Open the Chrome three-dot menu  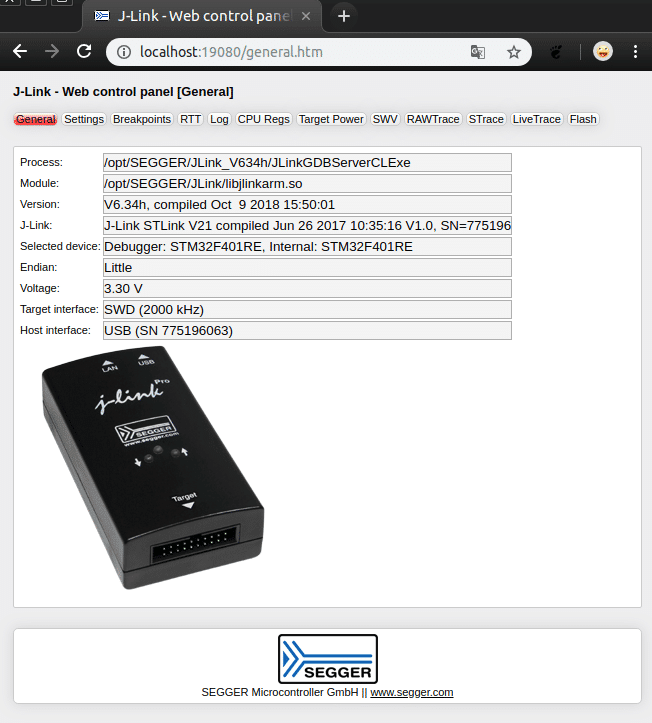[636, 52]
